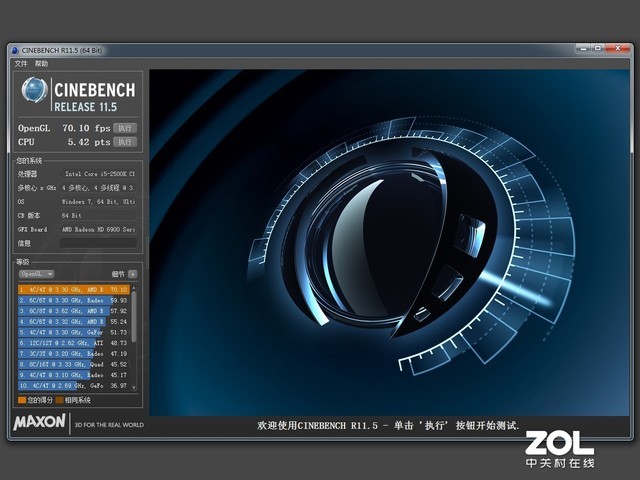Run the OpenGL test with 执行
The width and height of the screenshot is (640, 480).
[x=125, y=128]
